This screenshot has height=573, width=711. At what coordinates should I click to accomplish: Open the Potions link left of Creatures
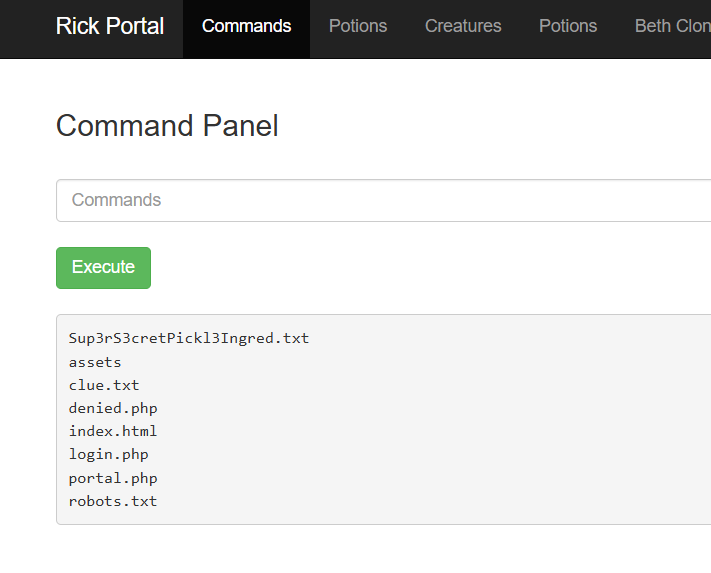(x=358, y=26)
